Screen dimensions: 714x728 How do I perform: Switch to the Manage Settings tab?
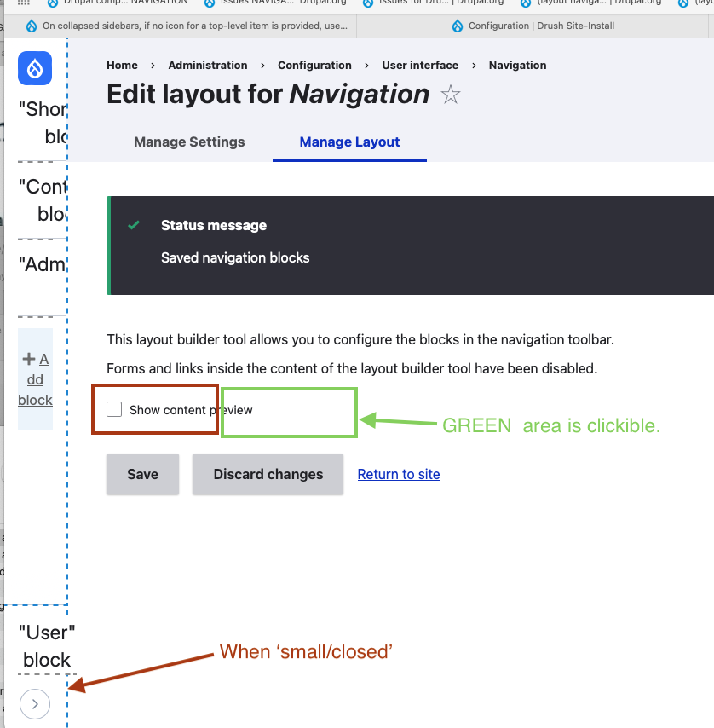tap(189, 142)
